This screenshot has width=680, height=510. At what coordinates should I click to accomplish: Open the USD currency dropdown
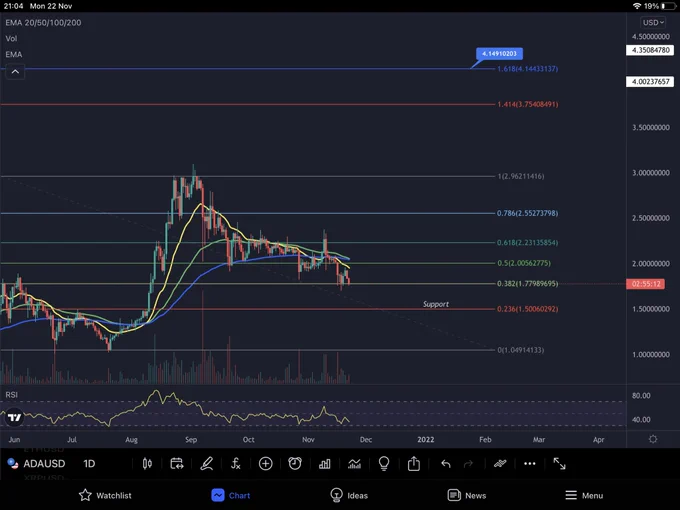[653, 23]
